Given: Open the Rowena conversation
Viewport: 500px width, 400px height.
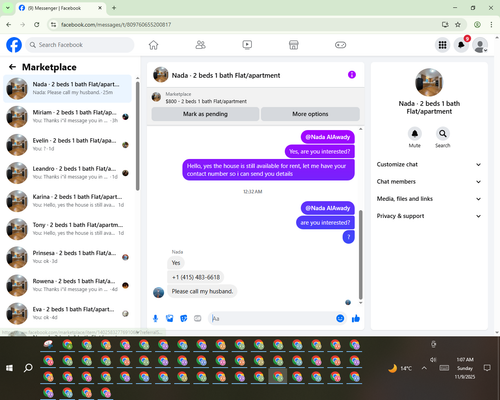Looking at the screenshot, I should point(67,285).
